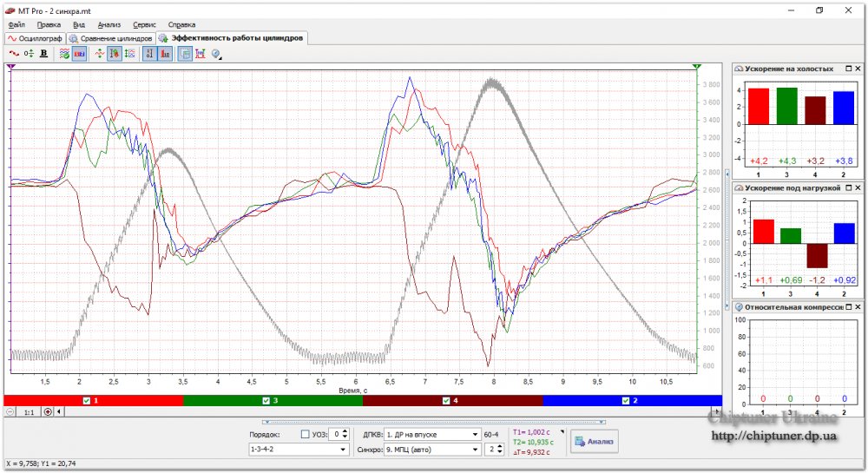Image resolution: width=868 pixels, height=473 pixels.
Task: Toggle cylinder 2 checkbox in blue band
Action: [626, 400]
